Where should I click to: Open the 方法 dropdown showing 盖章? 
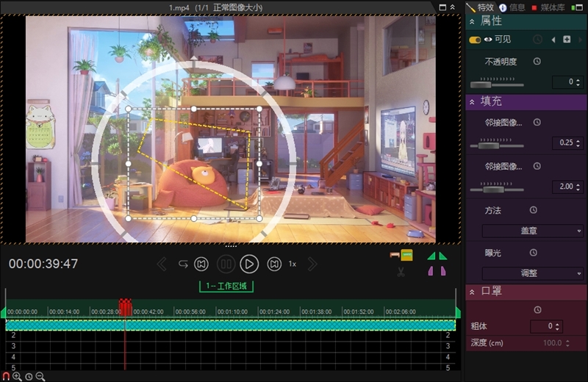pyautogui.click(x=532, y=231)
